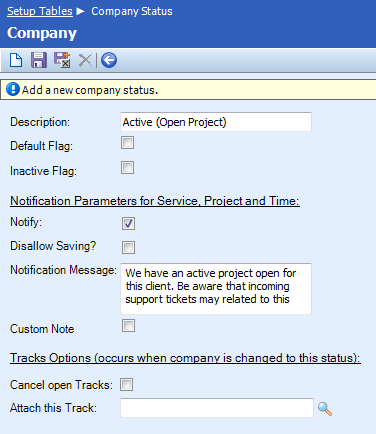Click the blue info exclamation icon
The width and height of the screenshot is (376, 434).
pos(13,89)
